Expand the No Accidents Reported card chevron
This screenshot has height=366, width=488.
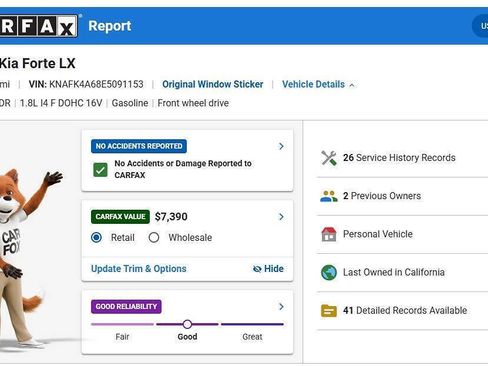(281, 146)
